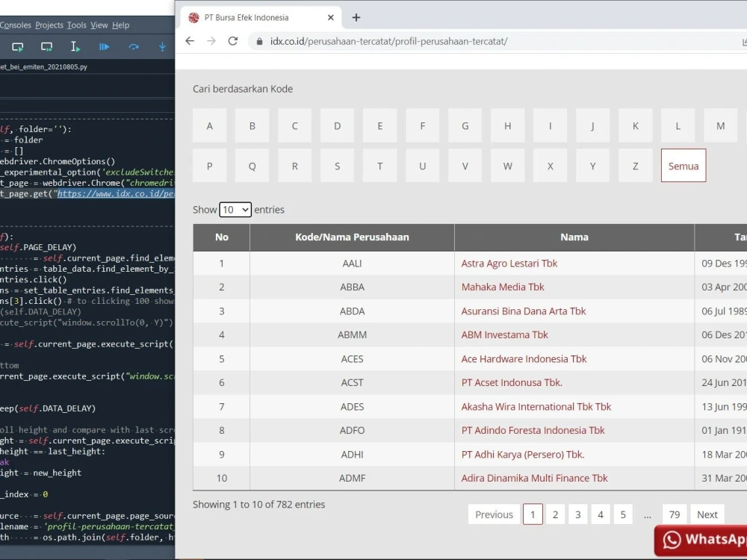Image resolution: width=747 pixels, height=560 pixels.
Task: Open a new browser tab
Action: 356,18
